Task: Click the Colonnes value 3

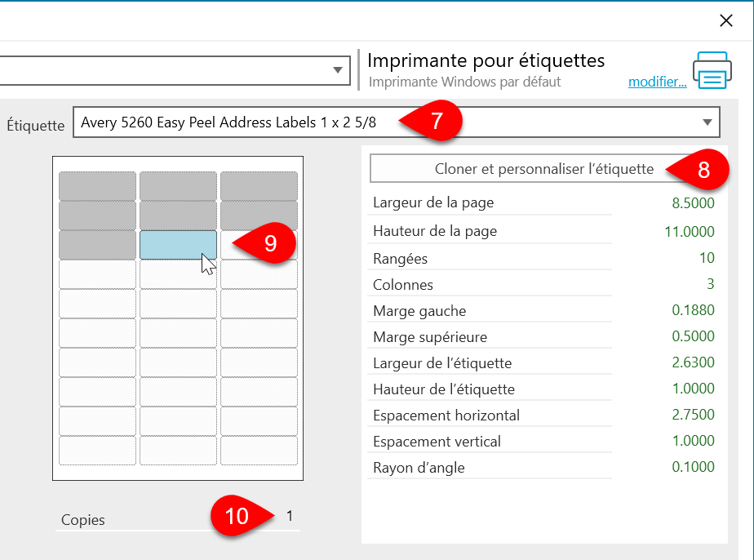Action: click(710, 284)
